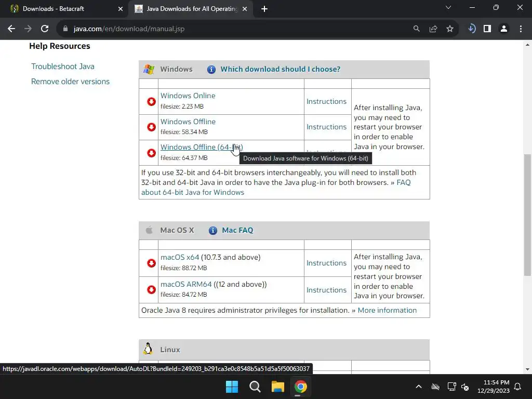Image resolution: width=532 pixels, height=399 pixels.
Task: Open taskbar Search
Action: [x=255, y=387]
